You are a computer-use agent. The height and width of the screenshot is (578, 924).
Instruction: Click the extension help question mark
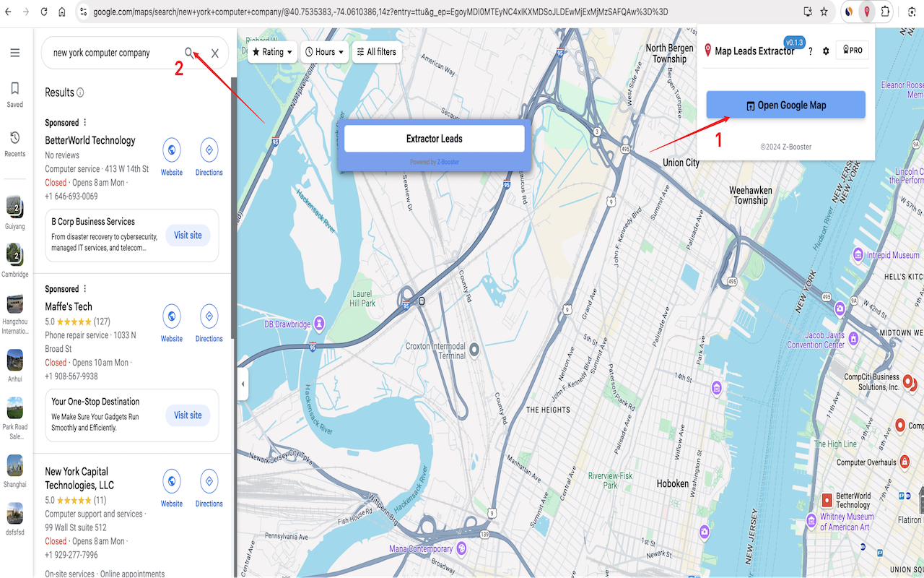[x=811, y=51]
